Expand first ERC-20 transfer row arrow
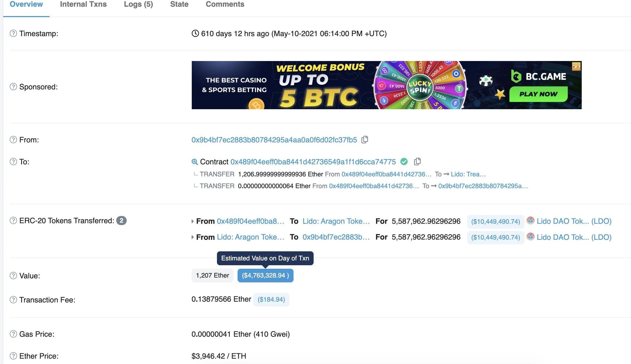This screenshot has width=631, height=364. coord(193,221)
